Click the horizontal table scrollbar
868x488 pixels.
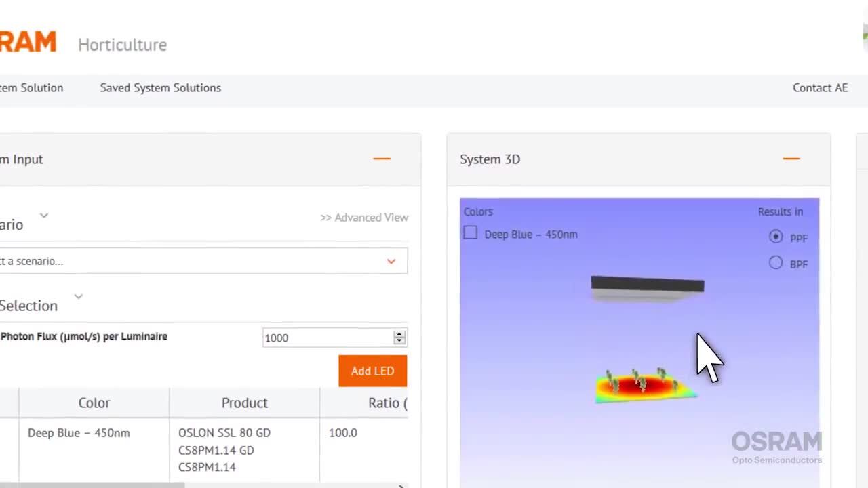92,485
